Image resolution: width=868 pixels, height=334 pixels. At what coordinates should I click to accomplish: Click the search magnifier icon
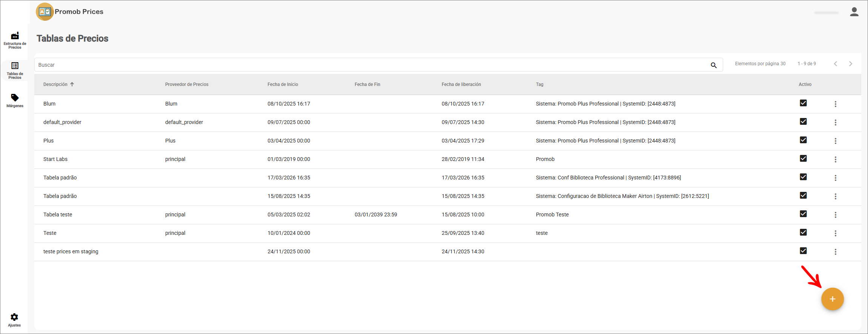tap(713, 65)
